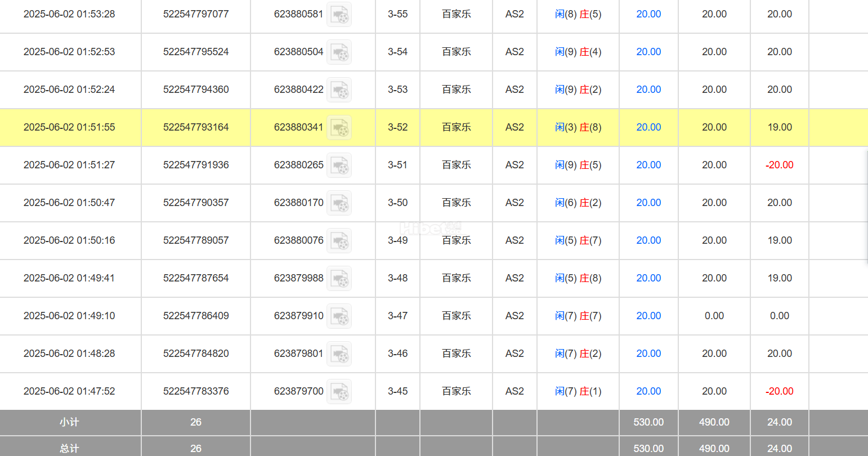Open blue 20.00 bet link in row 3-53
The height and width of the screenshot is (456, 868).
click(x=648, y=90)
